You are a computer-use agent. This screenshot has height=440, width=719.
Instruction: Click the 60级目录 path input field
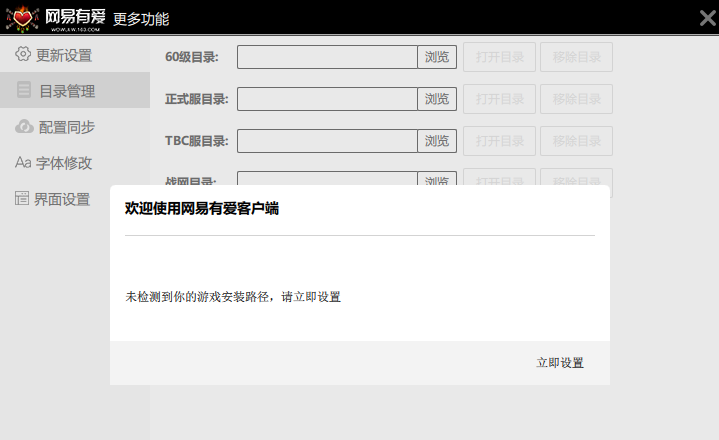(x=327, y=57)
